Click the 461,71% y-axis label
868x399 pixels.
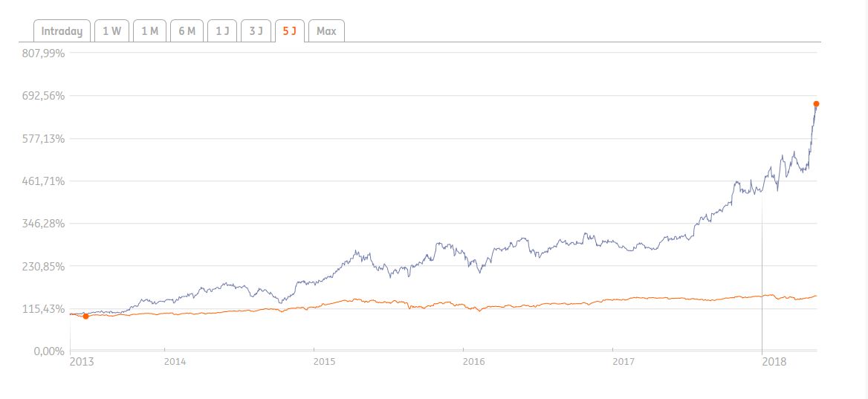point(45,181)
